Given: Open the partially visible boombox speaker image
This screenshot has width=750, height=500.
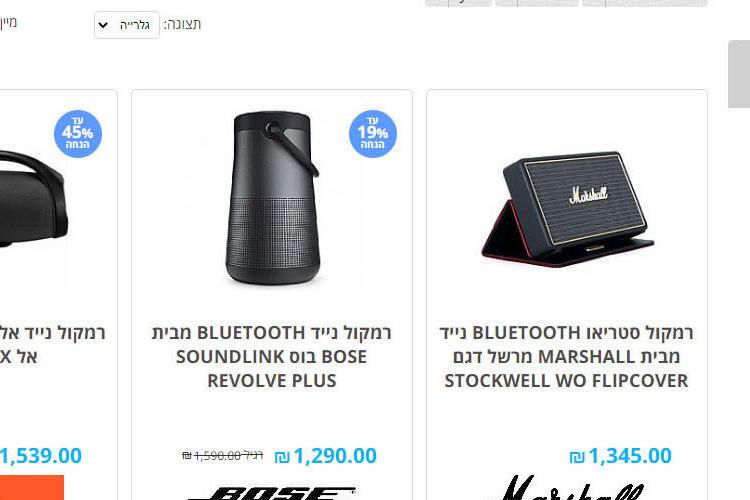Looking at the screenshot, I should coord(33,200).
